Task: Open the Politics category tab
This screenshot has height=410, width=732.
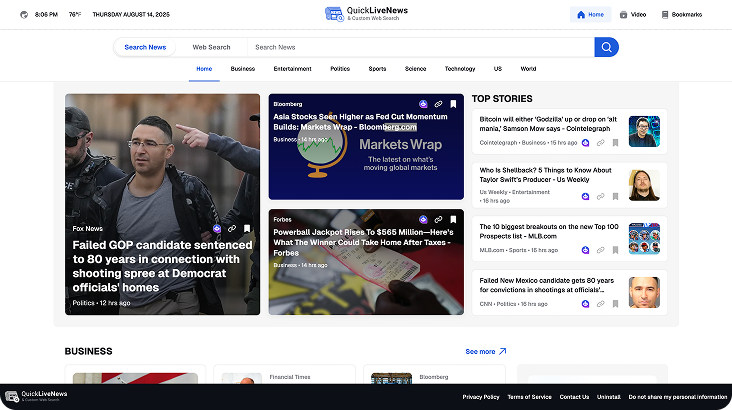Action: pyautogui.click(x=340, y=69)
